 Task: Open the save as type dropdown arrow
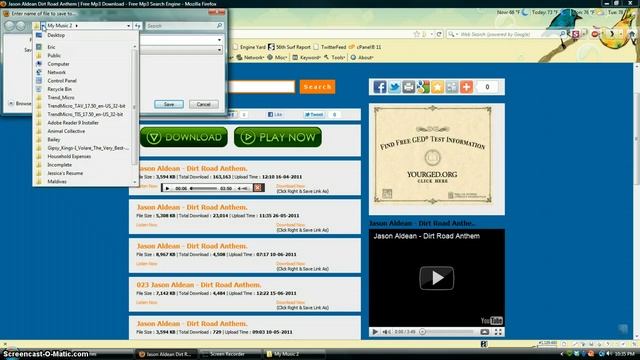pyautogui.click(x=219, y=50)
